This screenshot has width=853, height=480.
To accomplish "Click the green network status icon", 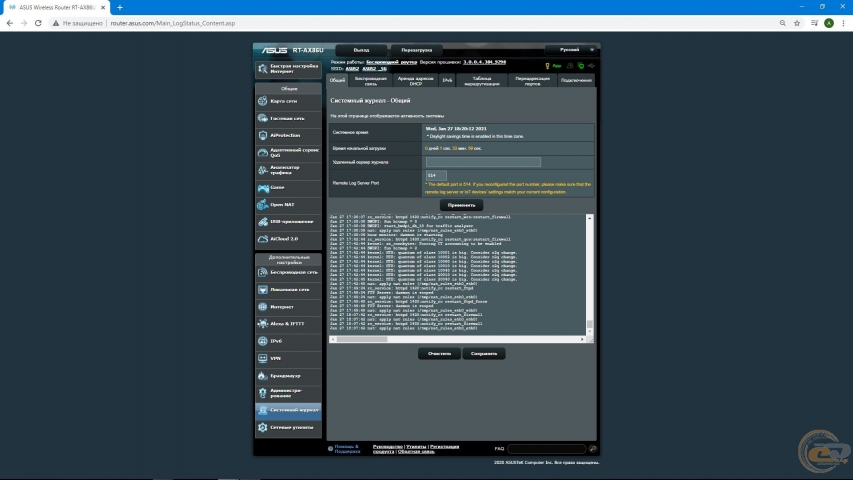I will 581,66.
